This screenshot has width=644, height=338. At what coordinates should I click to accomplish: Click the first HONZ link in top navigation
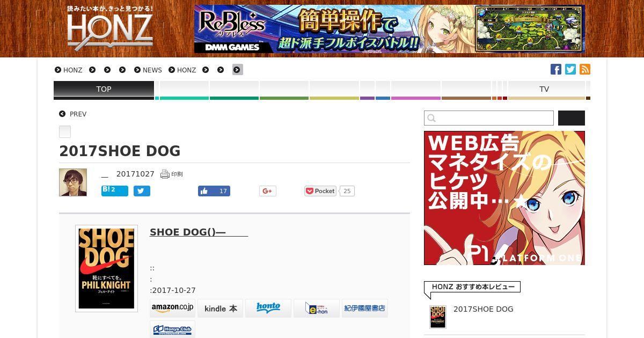[69, 70]
